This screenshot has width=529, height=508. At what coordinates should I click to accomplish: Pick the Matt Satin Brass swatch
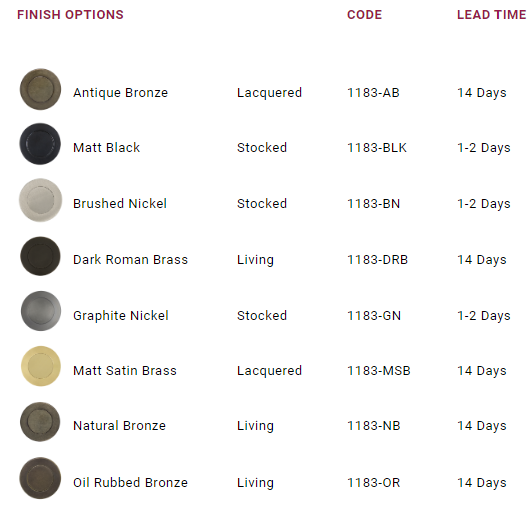41,366
